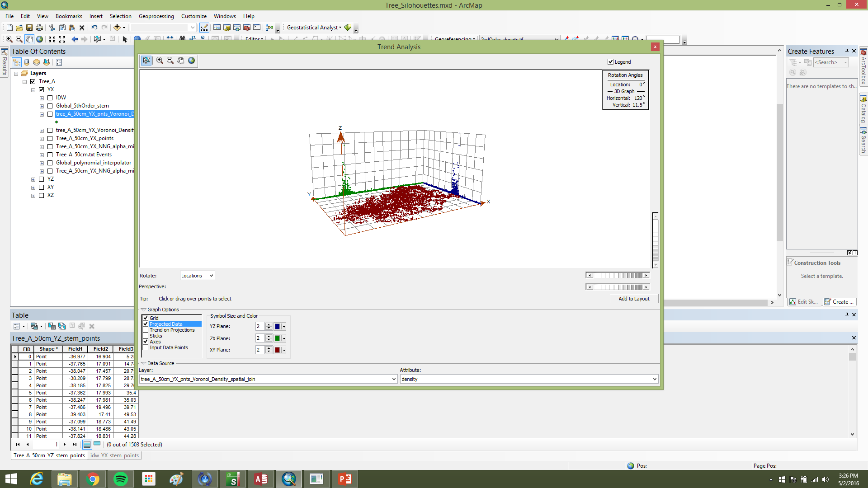Open Chrome from the Windows taskbar
The width and height of the screenshot is (868, 488).
pyautogui.click(x=93, y=479)
